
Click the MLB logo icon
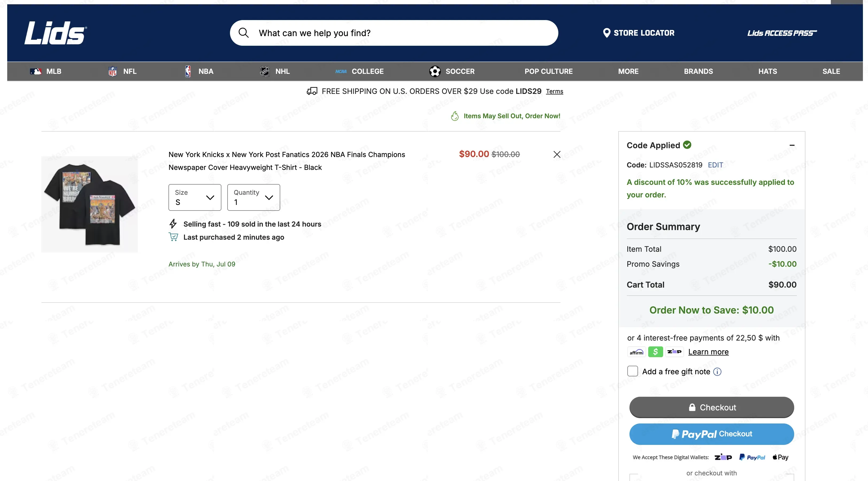36,71
